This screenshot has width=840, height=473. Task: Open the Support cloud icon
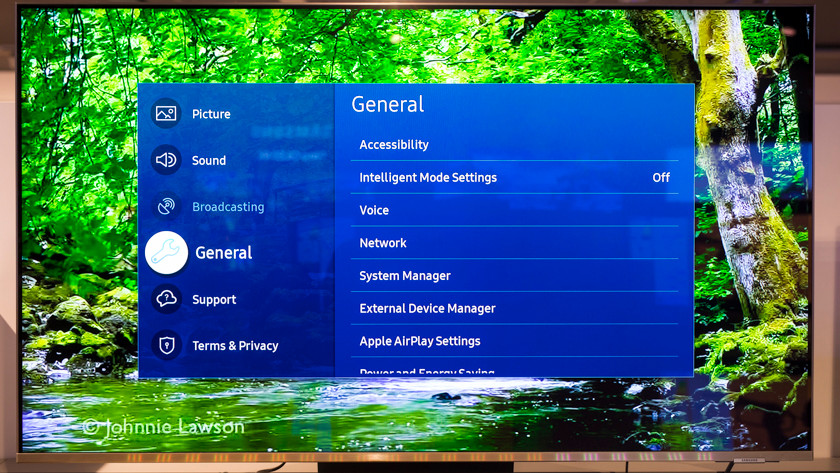tap(166, 299)
